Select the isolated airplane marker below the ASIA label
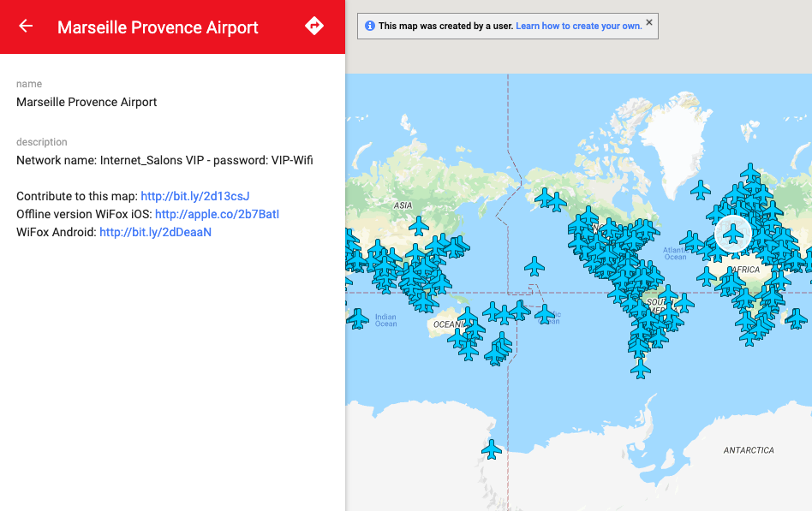 [x=419, y=226]
